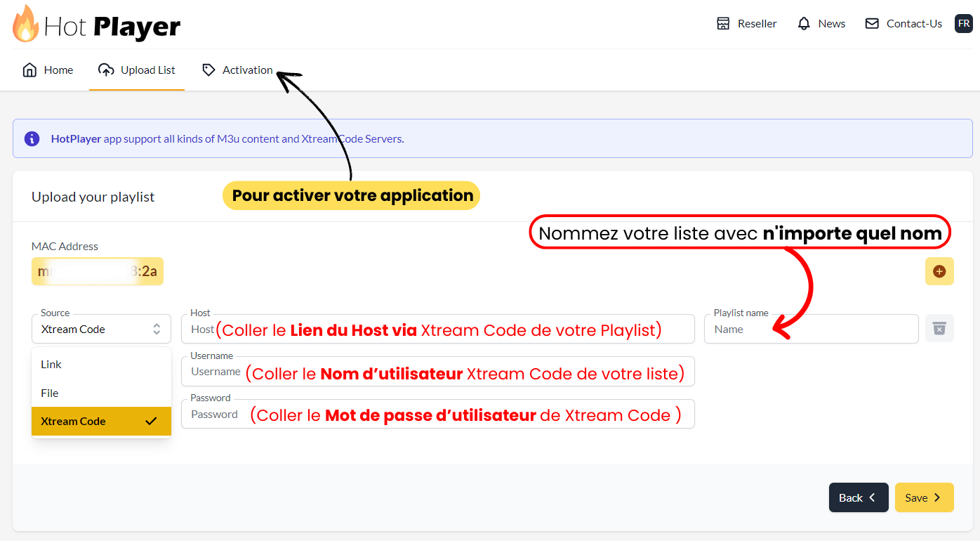Click the highlighted MAC Address field
The height and width of the screenshot is (541, 980).
click(x=98, y=271)
